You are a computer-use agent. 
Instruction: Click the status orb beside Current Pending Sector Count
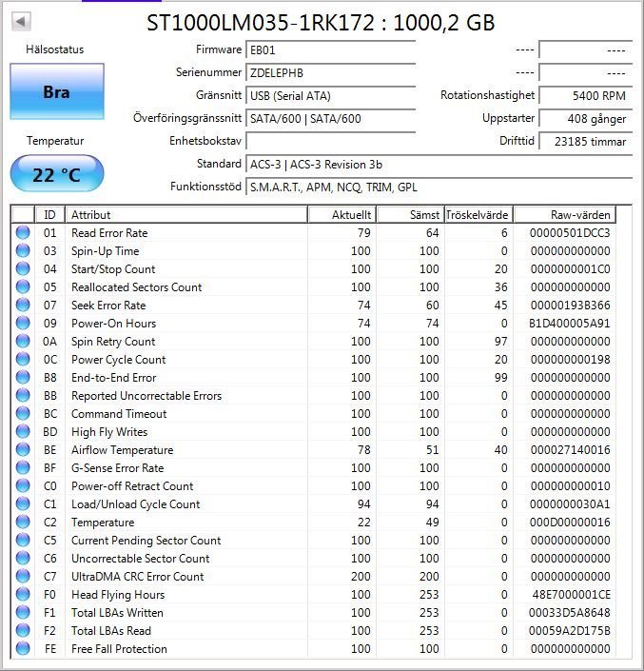[23, 541]
